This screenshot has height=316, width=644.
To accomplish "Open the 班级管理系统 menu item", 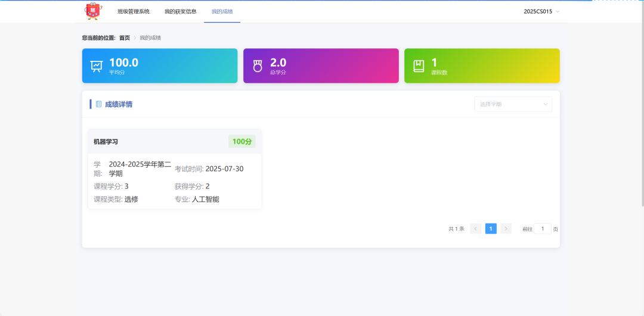I will coord(134,11).
